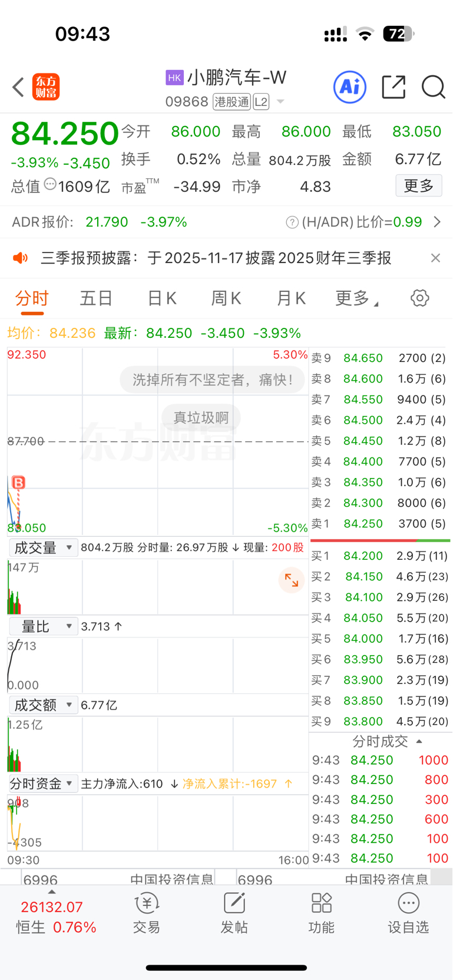The width and height of the screenshot is (453, 980).
Task: Switch to the 月K tab
Action: (x=291, y=298)
